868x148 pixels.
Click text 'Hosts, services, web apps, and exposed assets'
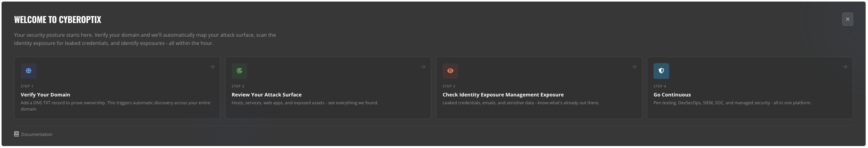click(278, 103)
